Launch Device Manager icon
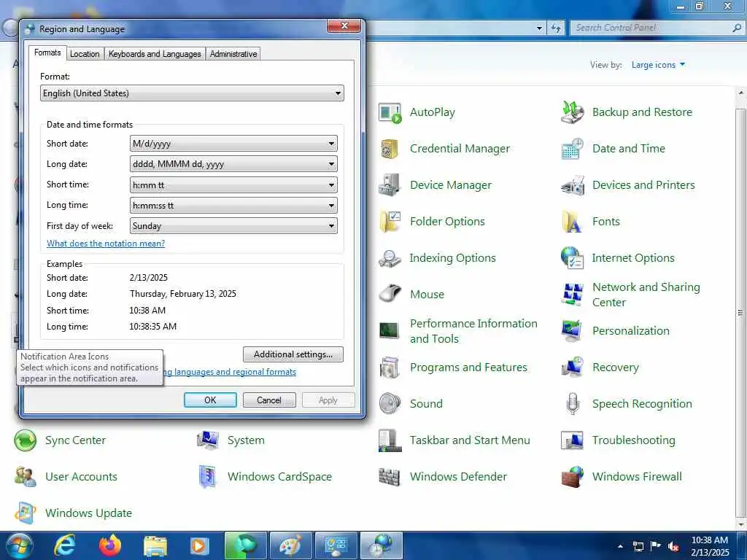The width and height of the screenshot is (747, 560). (x=390, y=185)
